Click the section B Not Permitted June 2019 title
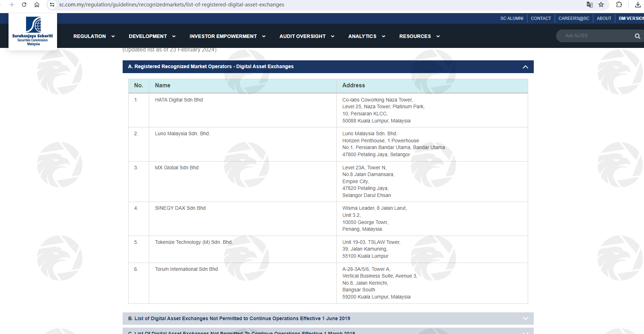Image resolution: width=644 pixels, height=334 pixels. click(x=239, y=318)
